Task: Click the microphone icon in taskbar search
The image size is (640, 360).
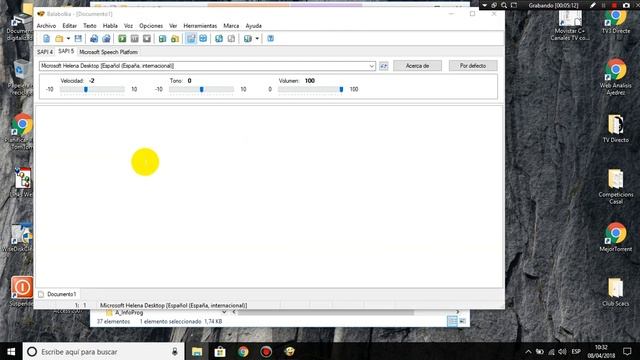Action: tap(175, 351)
